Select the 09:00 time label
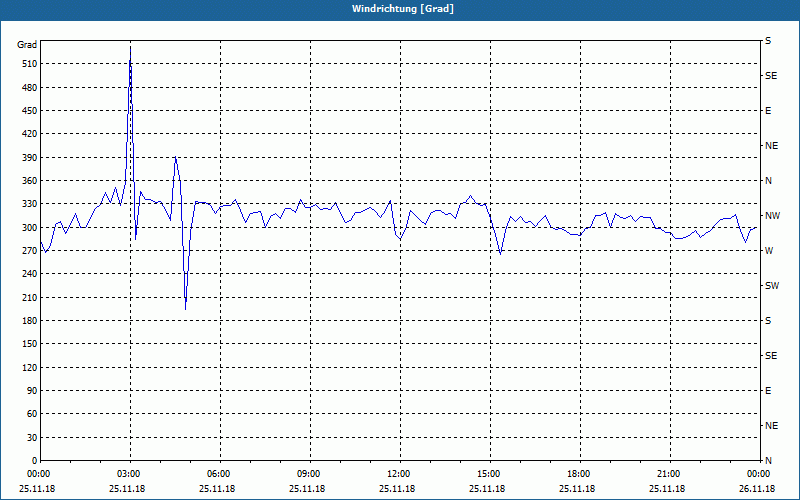Viewport: 800px width, 500px height. [x=310, y=474]
